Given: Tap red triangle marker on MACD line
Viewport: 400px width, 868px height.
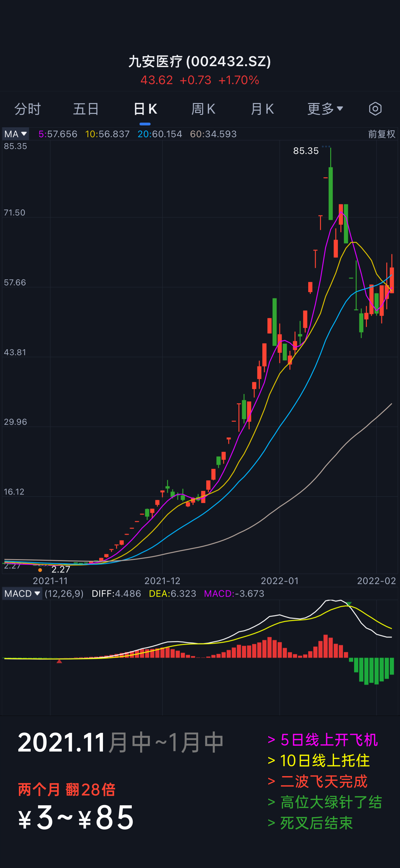Looking at the screenshot, I should (x=59, y=661).
